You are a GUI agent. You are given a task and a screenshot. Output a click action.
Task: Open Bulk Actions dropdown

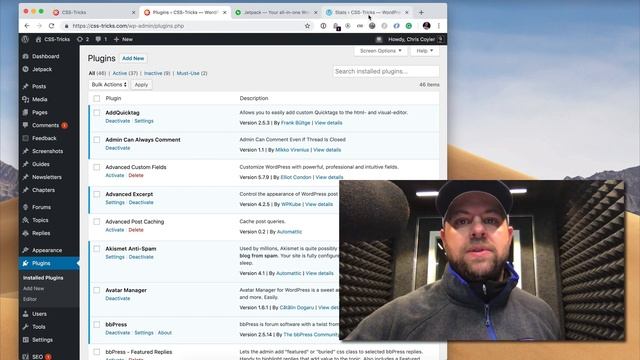tap(109, 84)
